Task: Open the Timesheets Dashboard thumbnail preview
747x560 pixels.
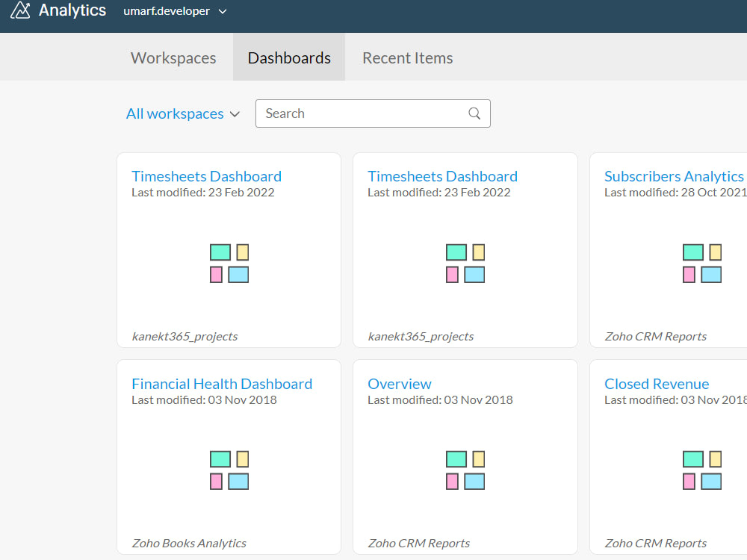Action: click(x=229, y=263)
